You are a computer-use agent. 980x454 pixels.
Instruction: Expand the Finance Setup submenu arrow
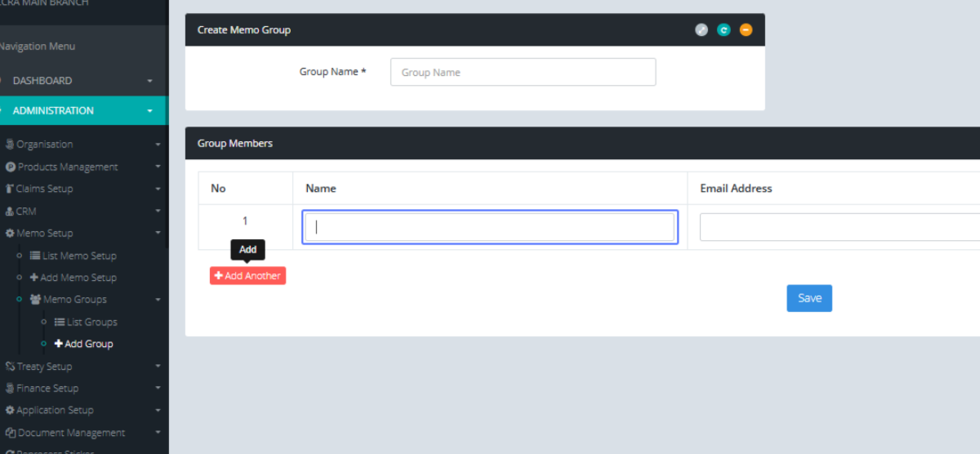(158, 389)
